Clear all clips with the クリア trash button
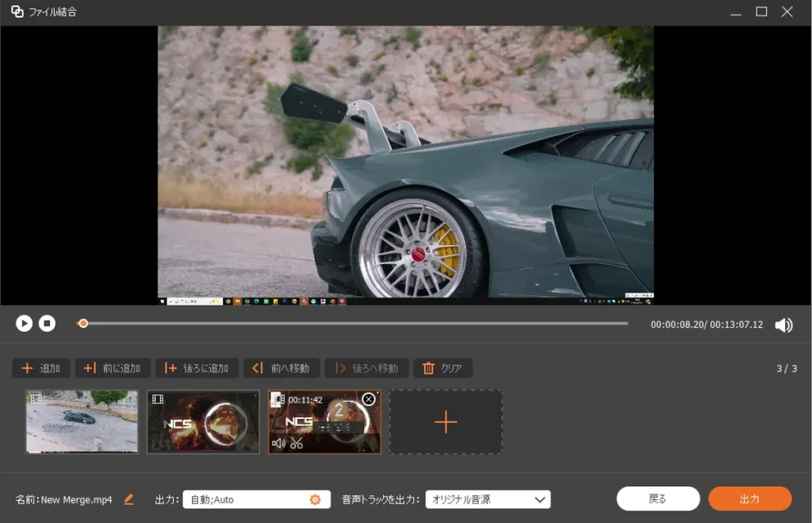812x523 pixels. tap(442, 368)
